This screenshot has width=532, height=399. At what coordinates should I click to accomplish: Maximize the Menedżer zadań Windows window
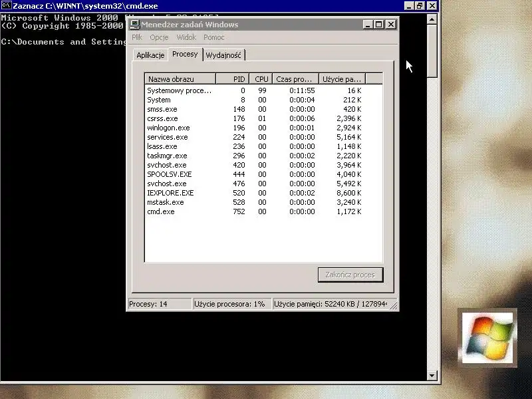[379, 25]
